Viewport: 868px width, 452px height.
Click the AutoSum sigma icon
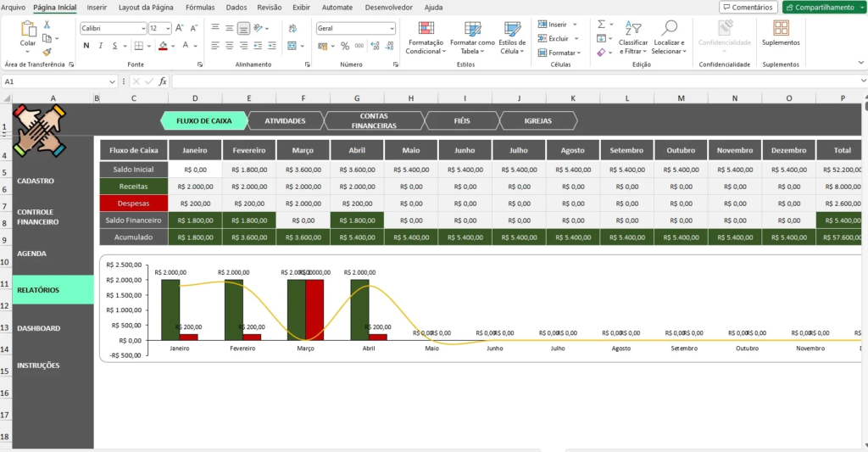[x=601, y=25]
